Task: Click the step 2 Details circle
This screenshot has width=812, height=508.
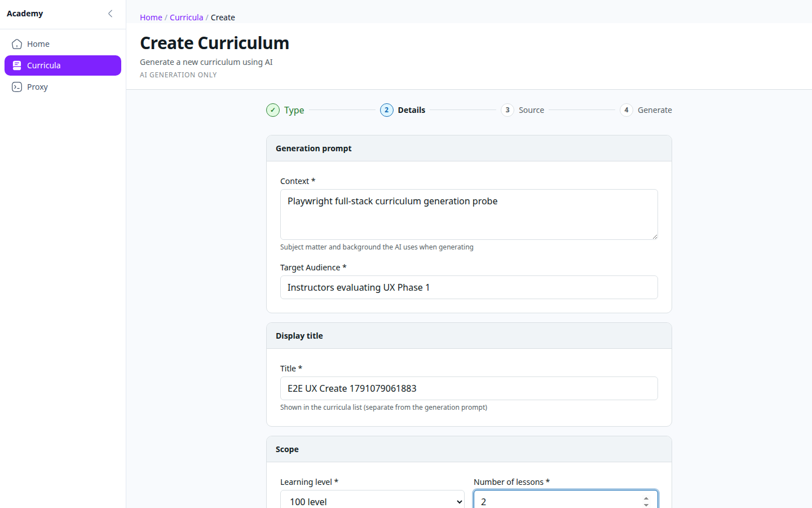Action: pos(387,110)
